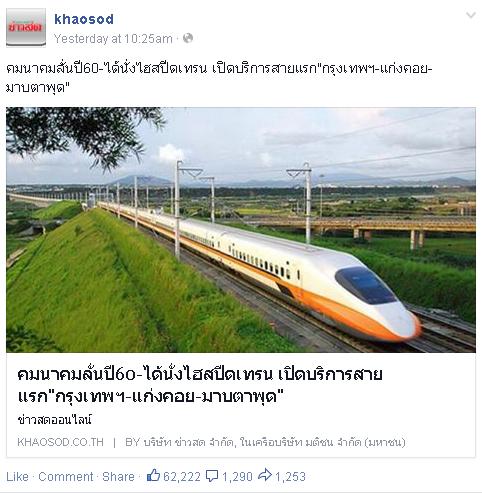
Task: Click the khaosod page profile picture
Action: pos(26,27)
